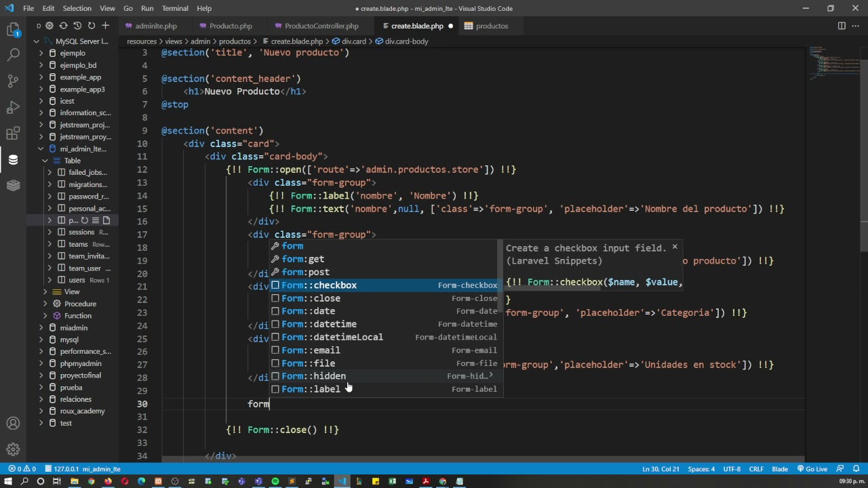The image size is (868, 488).
Task: Change the Blade language mode
Action: 780,469
